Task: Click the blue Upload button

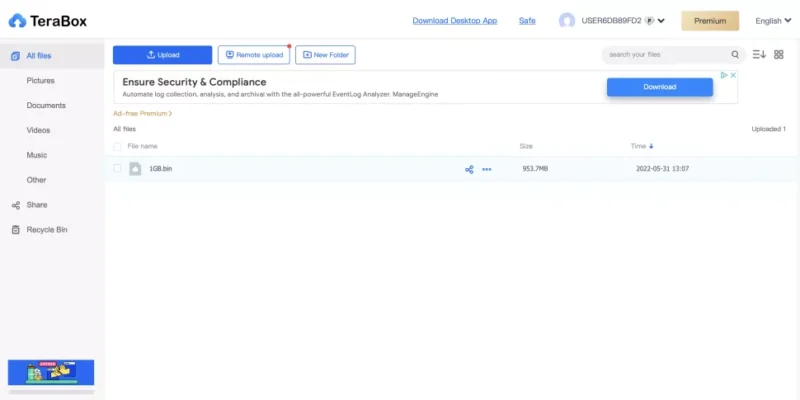Action: 162,55
